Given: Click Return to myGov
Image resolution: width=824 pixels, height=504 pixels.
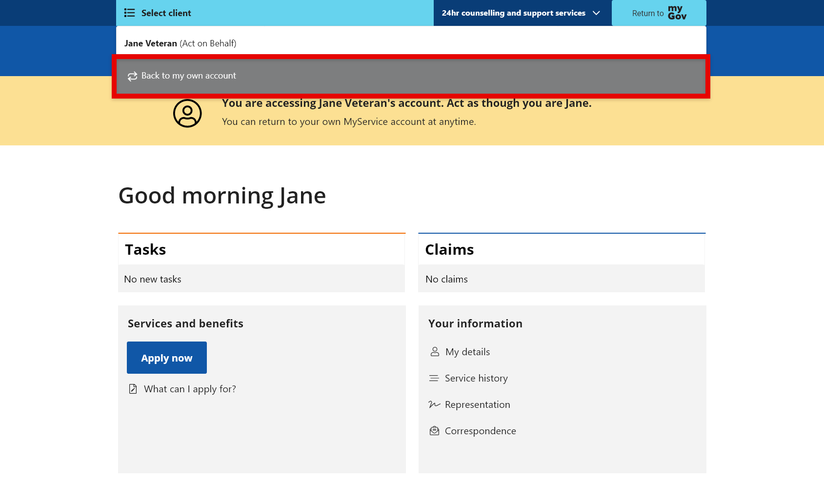Looking at the screenshot, I should click(x=659, y=13).
